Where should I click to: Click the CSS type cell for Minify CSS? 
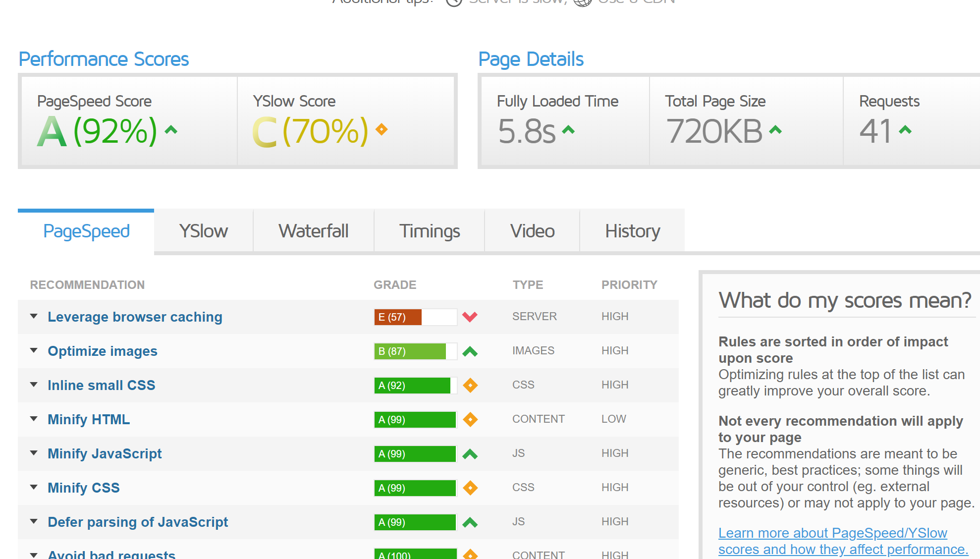(523, 487)
